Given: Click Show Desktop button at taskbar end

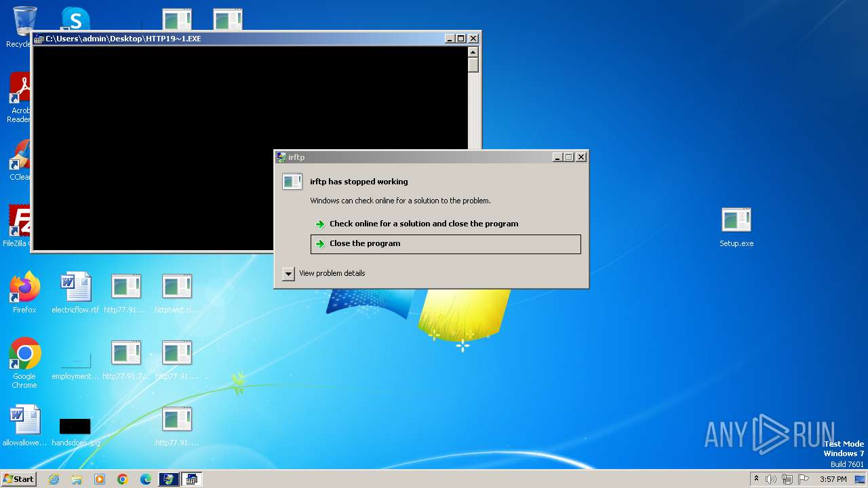Looking at the screenshot, I should pos(861,479).
